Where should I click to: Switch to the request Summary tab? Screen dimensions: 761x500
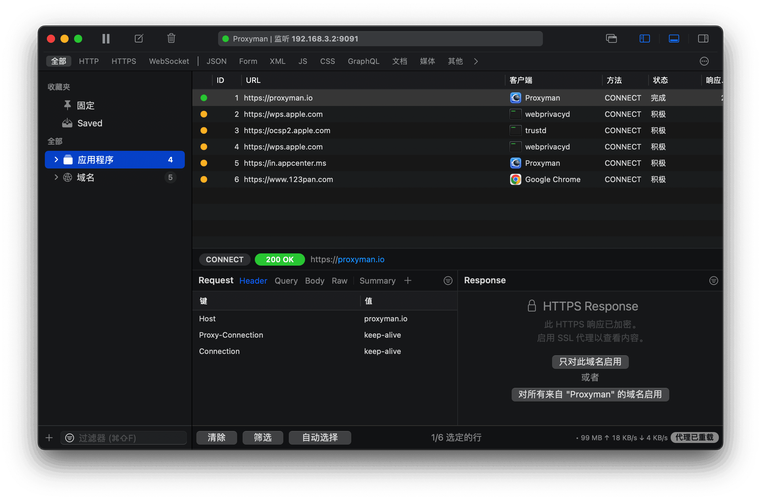coord(377,281)
